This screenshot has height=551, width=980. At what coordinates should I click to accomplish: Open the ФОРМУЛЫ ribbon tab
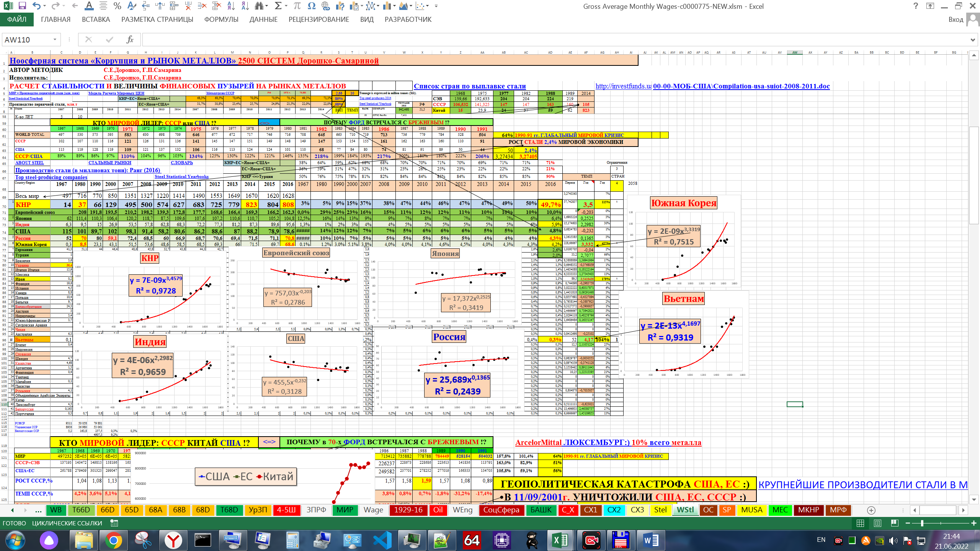tap(221, 20)
